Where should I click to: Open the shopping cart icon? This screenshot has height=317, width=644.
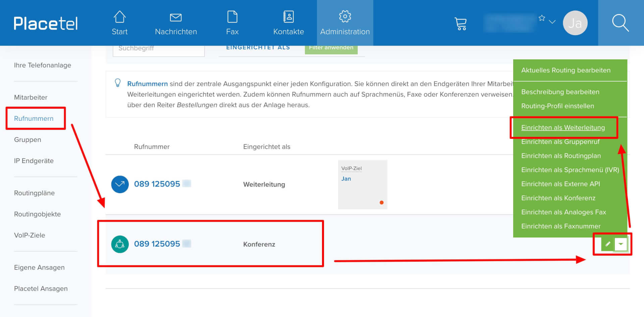pyautogui.click(x=461, y=23)
